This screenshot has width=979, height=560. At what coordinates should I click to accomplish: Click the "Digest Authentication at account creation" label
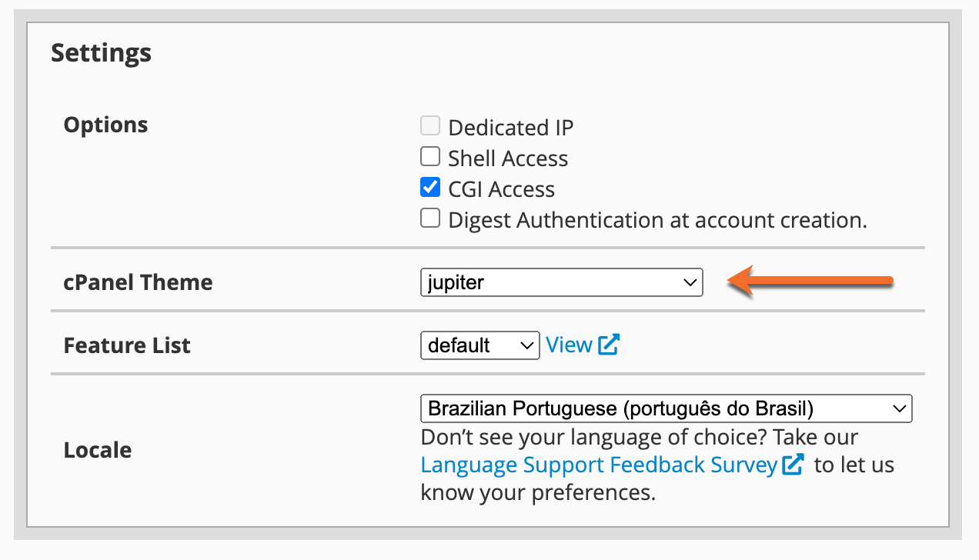[657, 221]
